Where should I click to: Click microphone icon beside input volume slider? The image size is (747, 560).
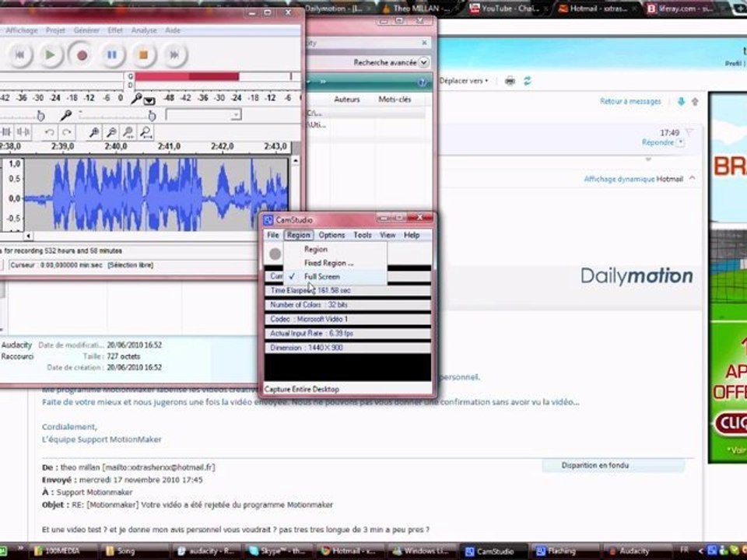(66, 115)
